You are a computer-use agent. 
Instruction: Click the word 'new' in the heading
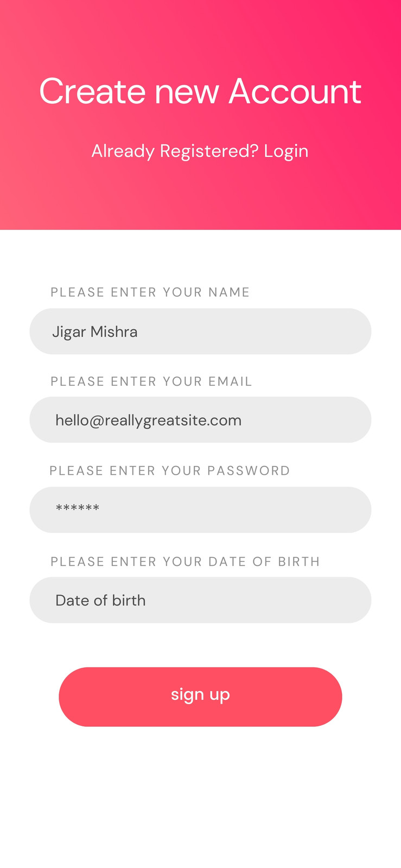click(187, 93)
